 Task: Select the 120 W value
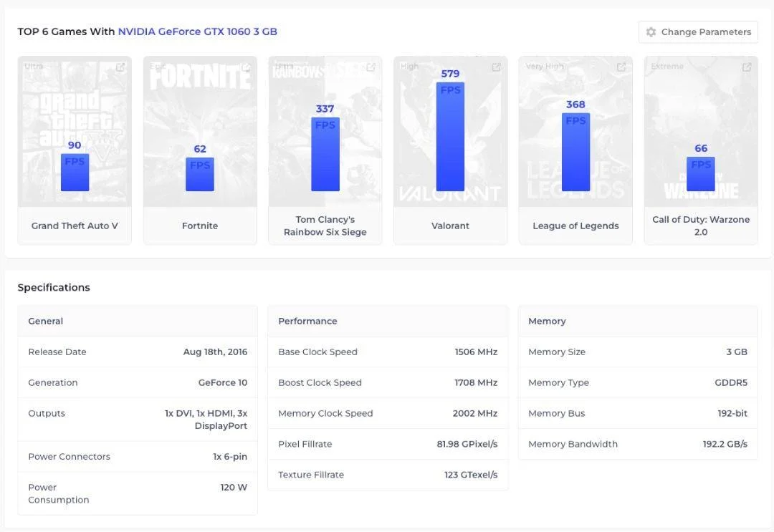click(x=234, y=487)
